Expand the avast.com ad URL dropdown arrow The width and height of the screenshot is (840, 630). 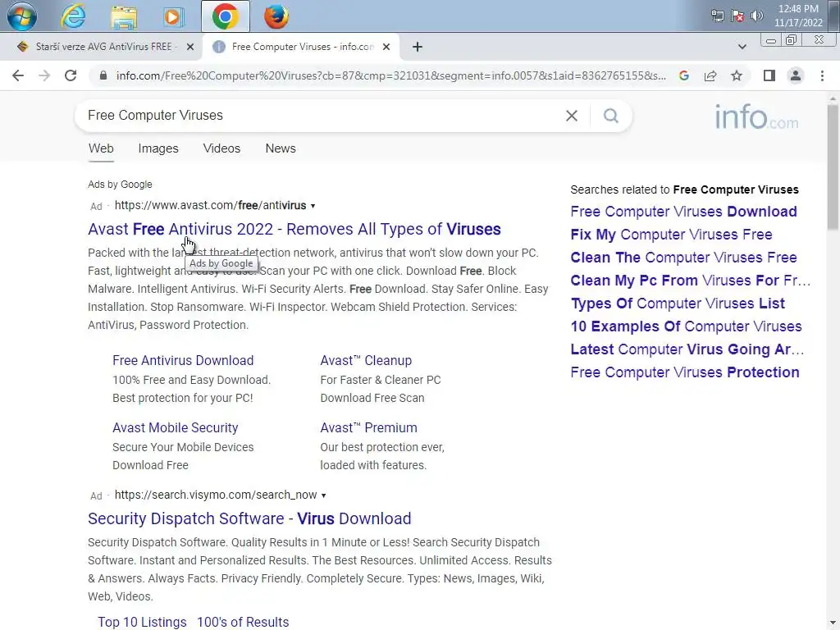click(x=313, y=206)
